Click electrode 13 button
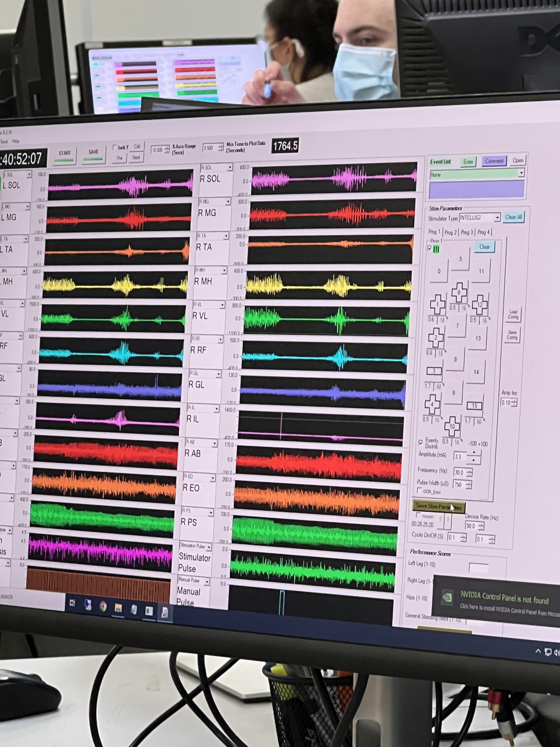This screenshot has width=560, height=747. click(x=478, y=338)
